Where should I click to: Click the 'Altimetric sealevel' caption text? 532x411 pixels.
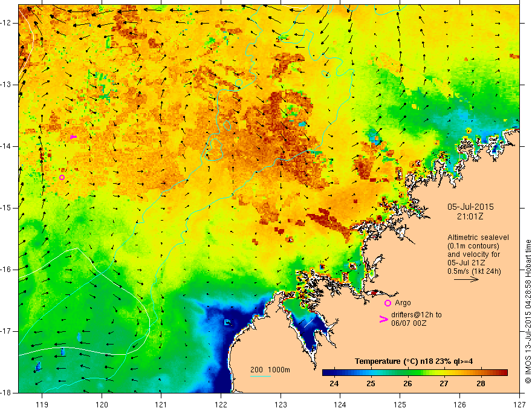[478, 238]
